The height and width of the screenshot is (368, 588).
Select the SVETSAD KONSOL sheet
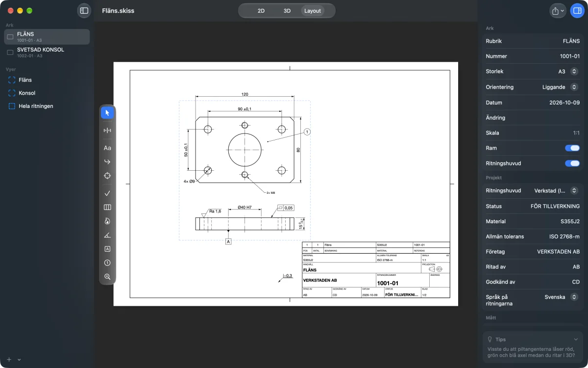(47, 52)
